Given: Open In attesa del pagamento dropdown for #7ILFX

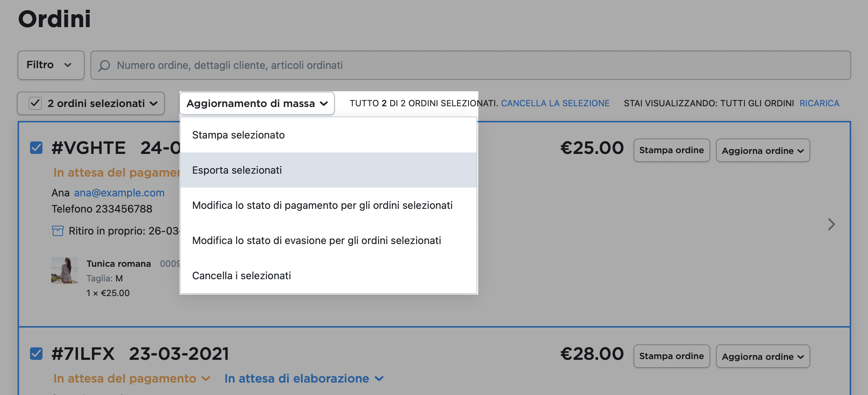Looking at the screenshot, I should coord(132,379).
